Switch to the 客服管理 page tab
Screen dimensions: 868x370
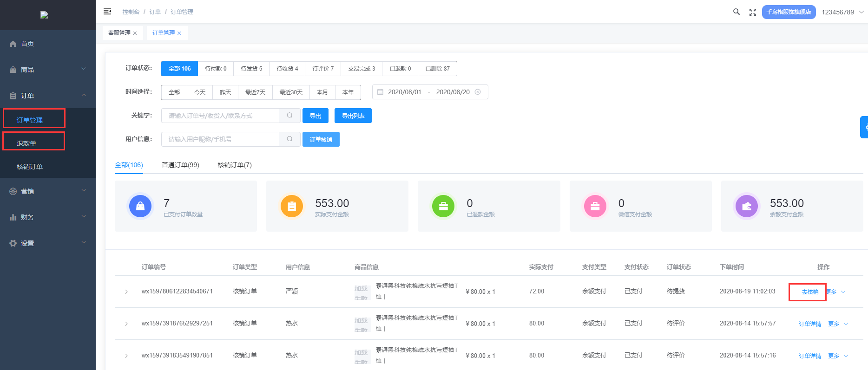click(119, 33)
